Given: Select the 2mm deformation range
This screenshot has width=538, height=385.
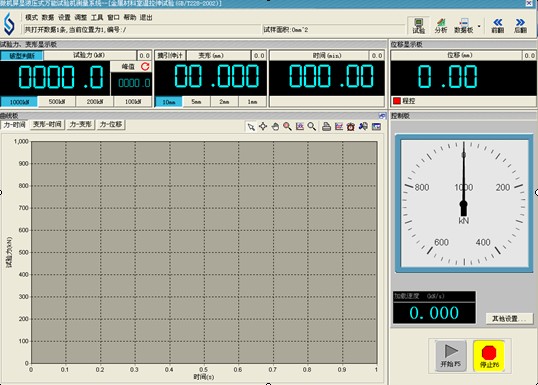Looking at the screenshot, I should pos(224,102).
